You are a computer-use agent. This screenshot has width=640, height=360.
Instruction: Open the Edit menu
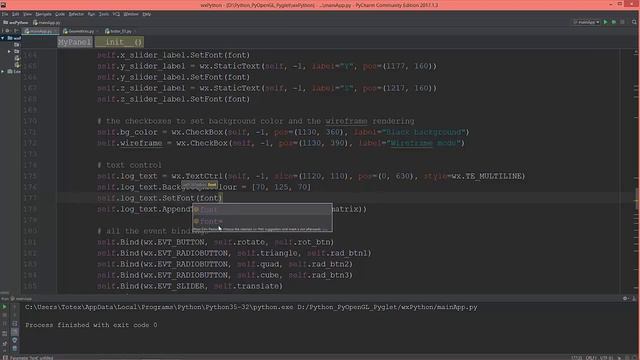click(16, 14)
